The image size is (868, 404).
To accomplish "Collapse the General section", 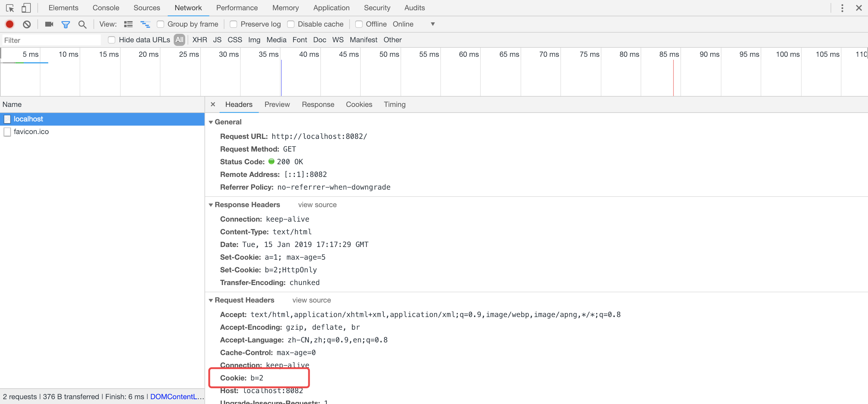I will point(211,122).
